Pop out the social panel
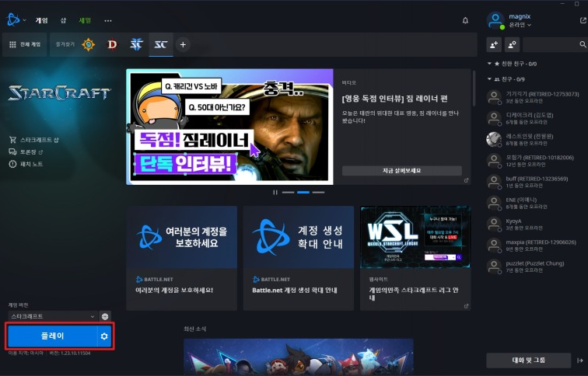The width and height of the screenshot is (588, 376). click(583, 21)
